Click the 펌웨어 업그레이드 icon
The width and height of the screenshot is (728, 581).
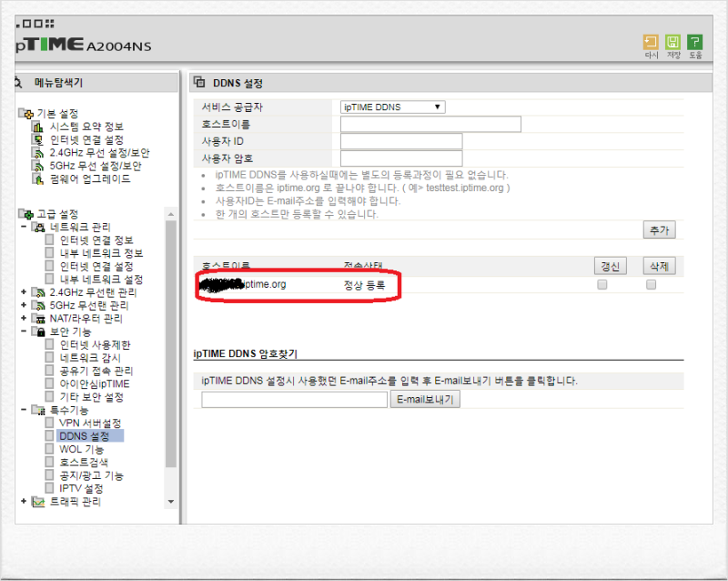click(38, 178)
